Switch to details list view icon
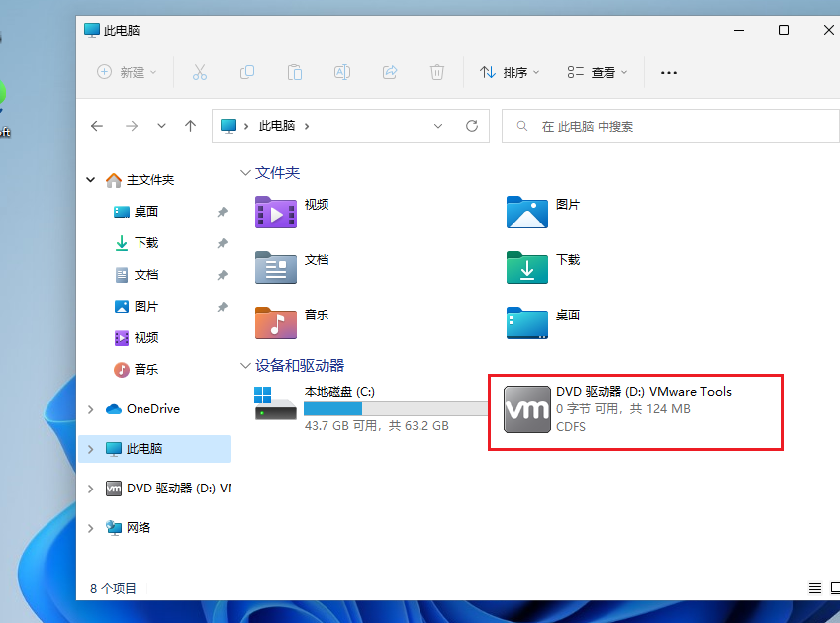 tap(815, 588)
